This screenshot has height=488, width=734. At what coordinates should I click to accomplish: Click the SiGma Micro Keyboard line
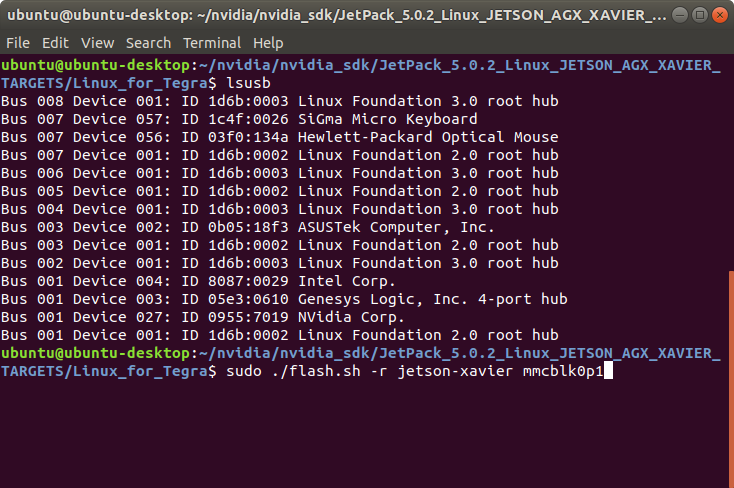(239, 119)
